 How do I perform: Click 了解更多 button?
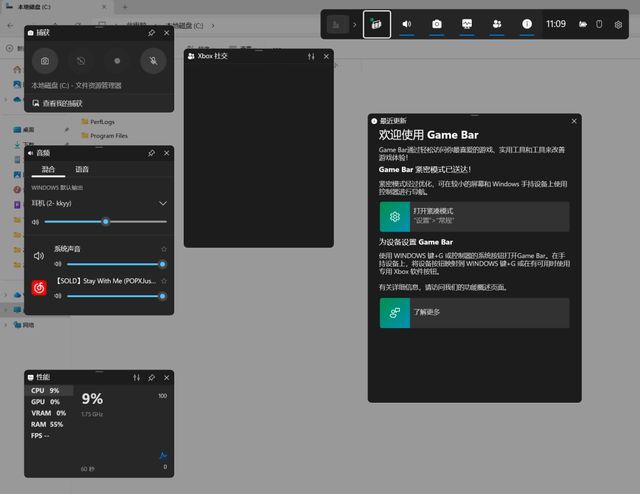tap(474, 312)
